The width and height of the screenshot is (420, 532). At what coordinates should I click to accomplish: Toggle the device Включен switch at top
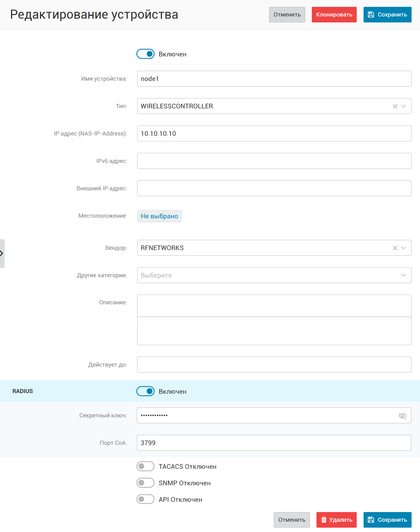pos(145,54)
